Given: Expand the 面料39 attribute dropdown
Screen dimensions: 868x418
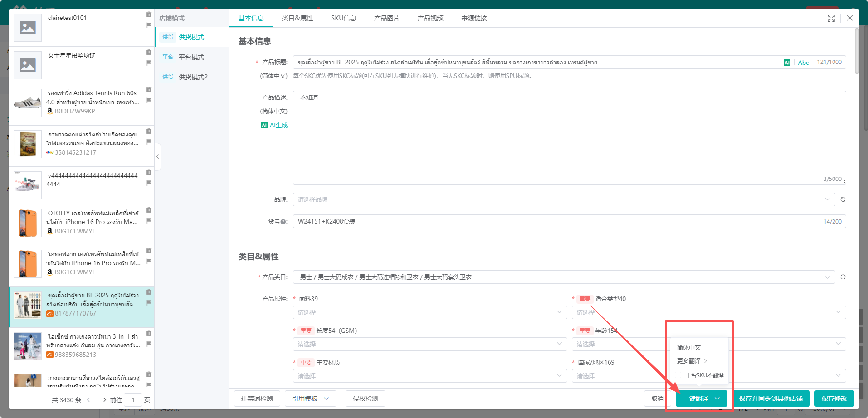Looking at the screenshot, I should click(x=429, y=312).
